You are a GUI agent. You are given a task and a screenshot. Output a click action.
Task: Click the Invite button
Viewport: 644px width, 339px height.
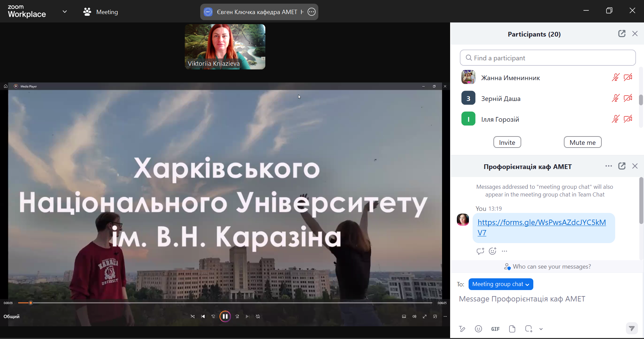pos(507,143)
